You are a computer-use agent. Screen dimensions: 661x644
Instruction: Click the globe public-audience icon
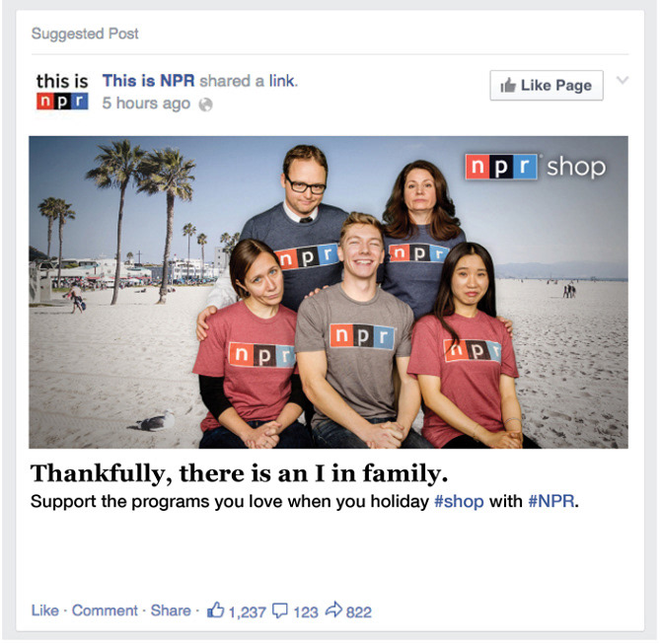(x=205, y=105)
